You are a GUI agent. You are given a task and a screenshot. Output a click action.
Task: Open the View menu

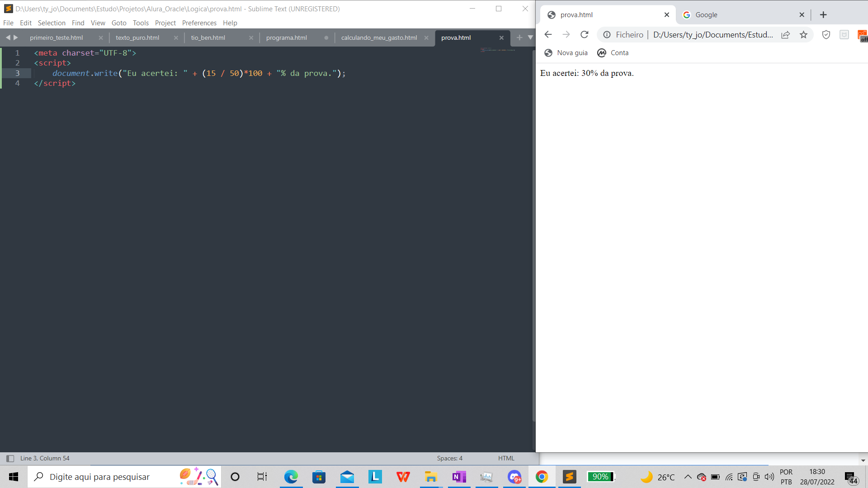98,23
